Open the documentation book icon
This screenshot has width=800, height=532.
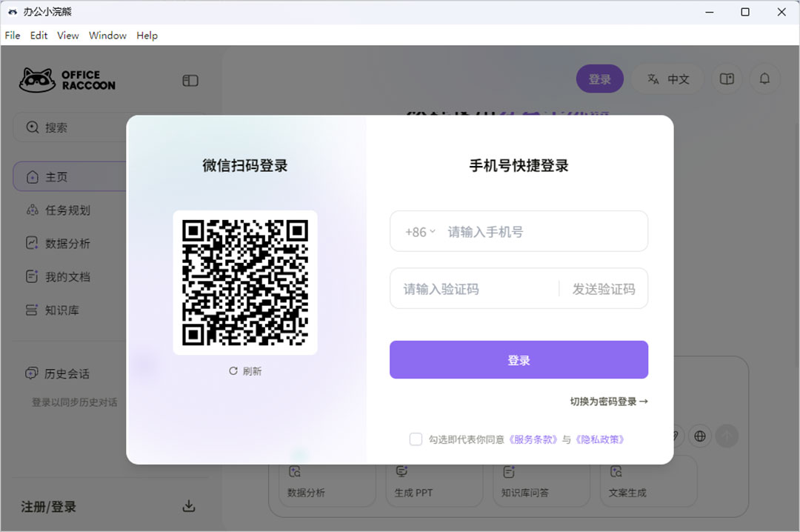pos(727,79)
